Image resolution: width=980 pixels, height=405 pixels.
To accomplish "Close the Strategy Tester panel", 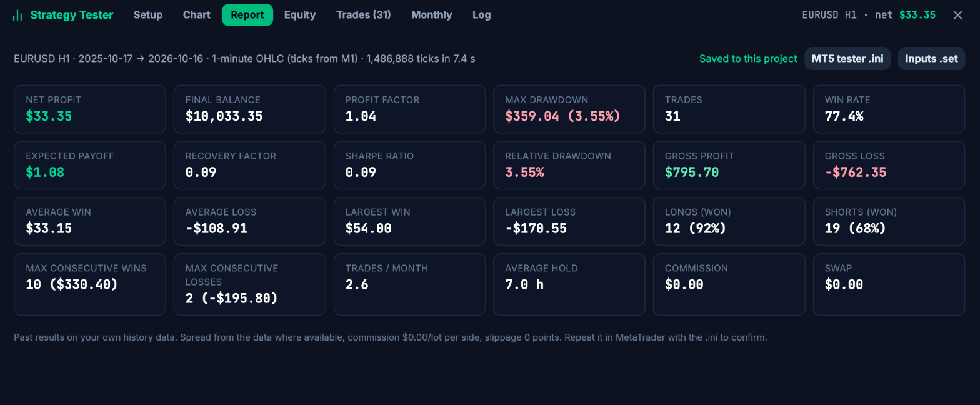I will point(957,15).
